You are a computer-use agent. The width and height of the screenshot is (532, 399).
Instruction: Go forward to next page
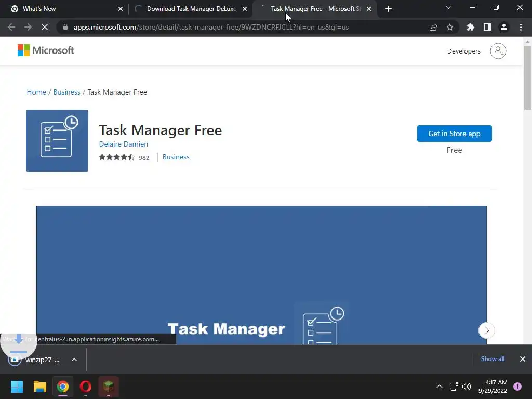28,27
